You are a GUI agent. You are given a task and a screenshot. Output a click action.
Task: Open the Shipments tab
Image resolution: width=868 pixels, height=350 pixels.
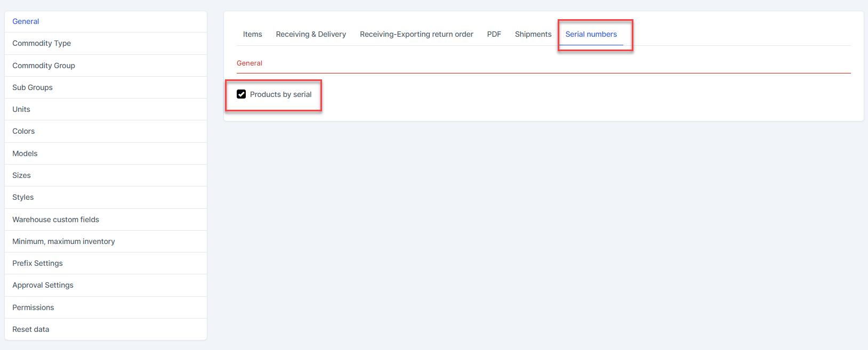tap(533, 34)
